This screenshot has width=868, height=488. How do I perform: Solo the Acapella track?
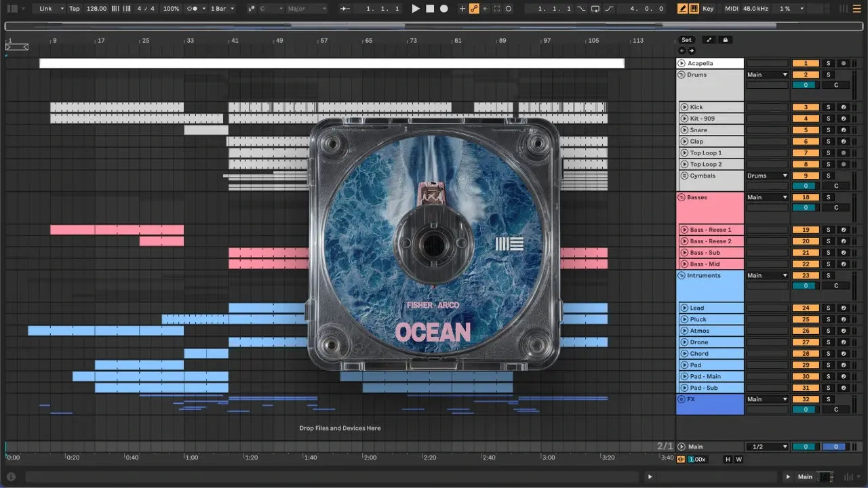(828, 63)
